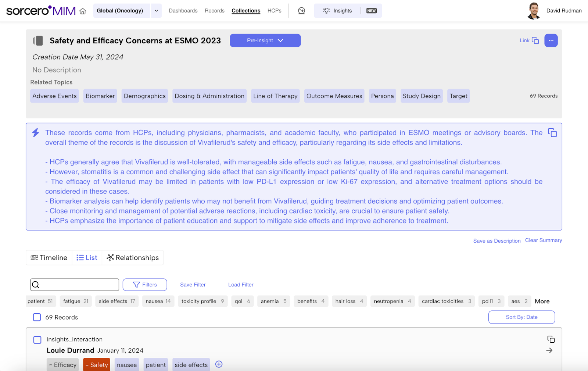Focus the records search input field
The height and width of the screenshot is (371, 588).
(x=75, y=285)
